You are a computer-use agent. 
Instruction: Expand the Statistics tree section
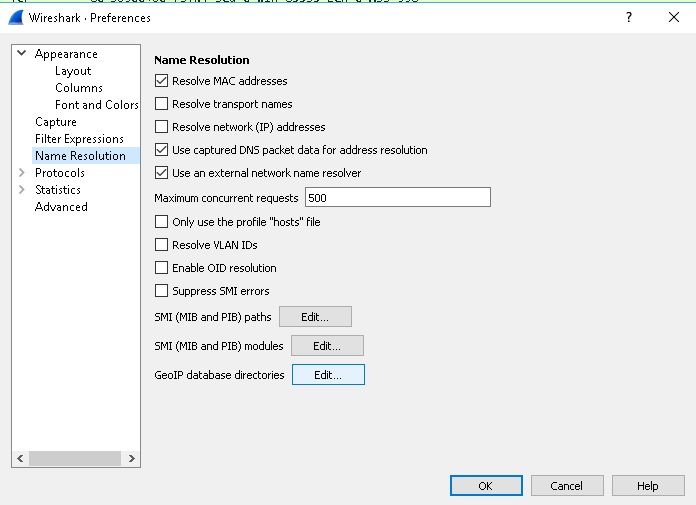23,190
